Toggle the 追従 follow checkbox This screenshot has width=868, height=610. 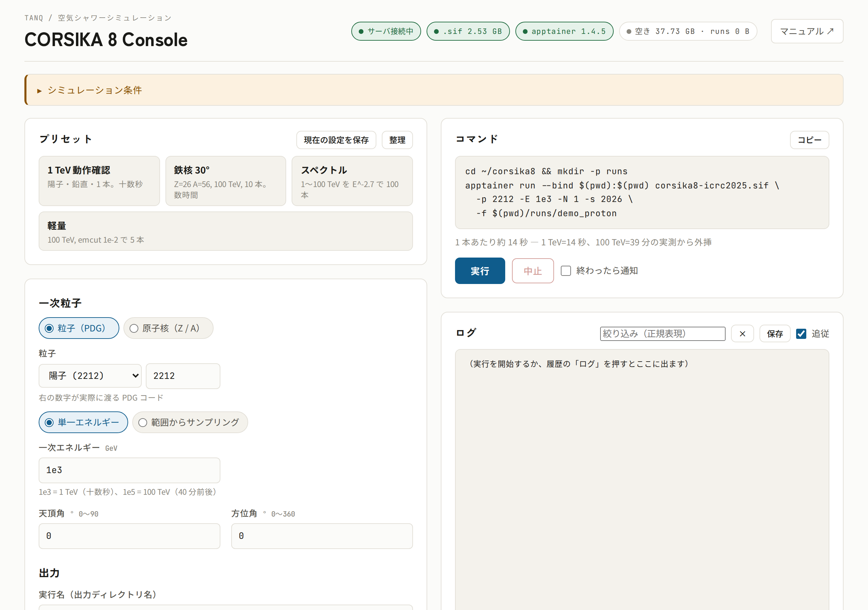coord(801,334)
